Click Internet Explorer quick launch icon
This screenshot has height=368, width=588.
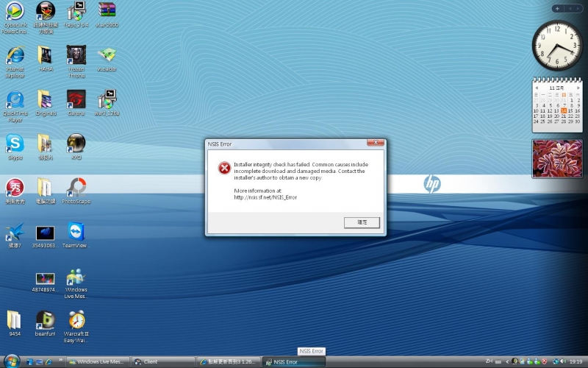click(49, 362)
